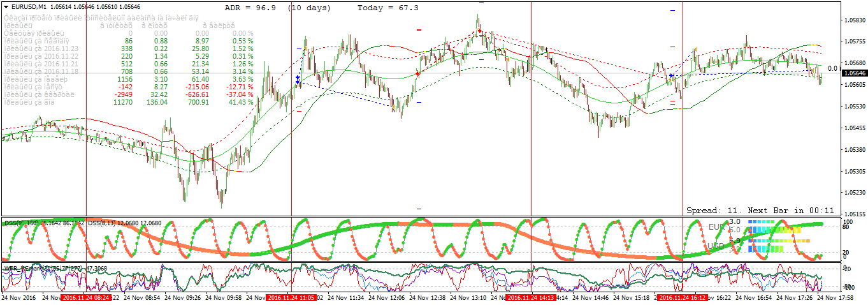Screen dimensions: 868x305
Task: Click price level 1.05380 on the scale
Action: click(854, 150)
